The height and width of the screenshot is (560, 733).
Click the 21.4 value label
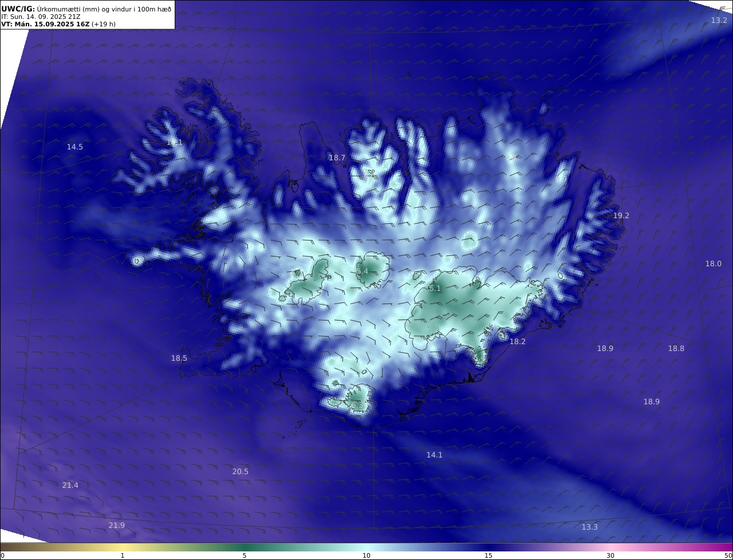click(70, 485)
